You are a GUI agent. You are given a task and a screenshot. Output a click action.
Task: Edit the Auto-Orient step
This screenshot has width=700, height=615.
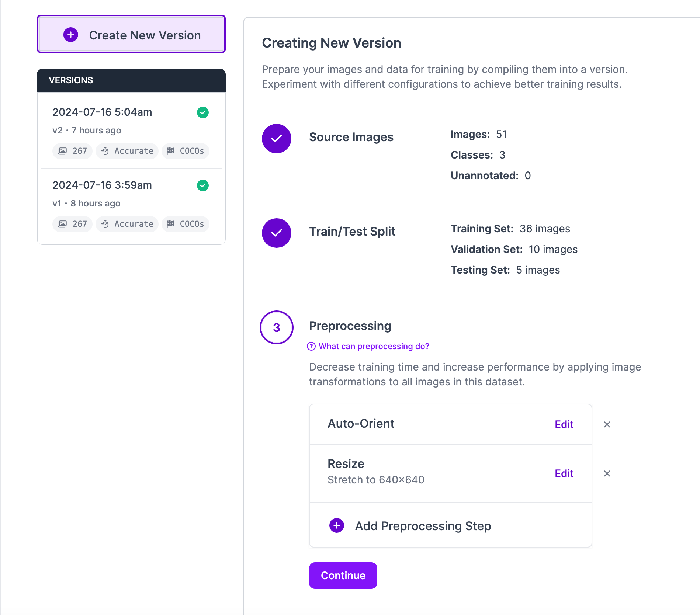click(564, 424)
